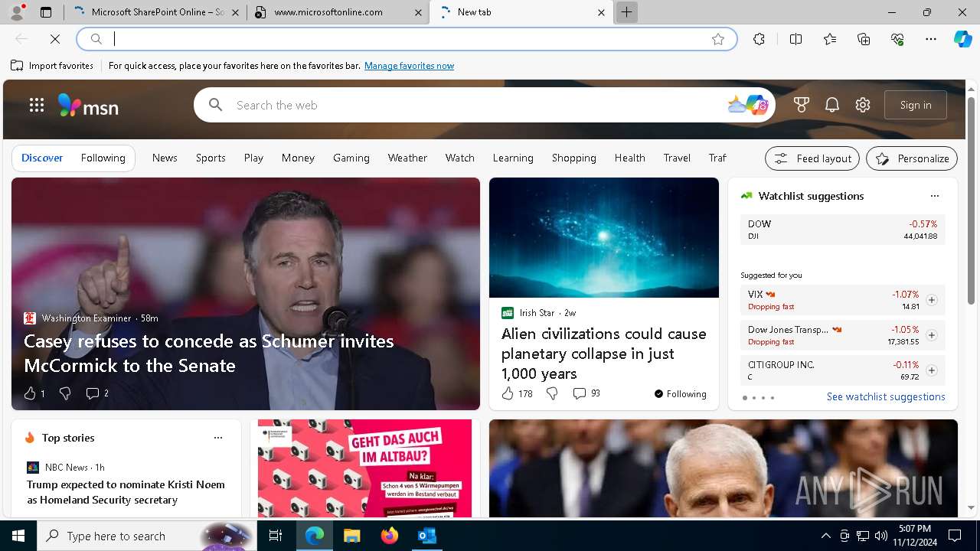Open split screen view icon
Viewport: 980px width, 551px height.
(x=795, y=39)
